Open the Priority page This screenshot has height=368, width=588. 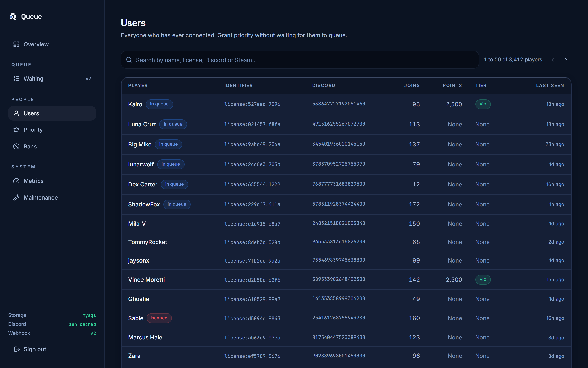52,130
